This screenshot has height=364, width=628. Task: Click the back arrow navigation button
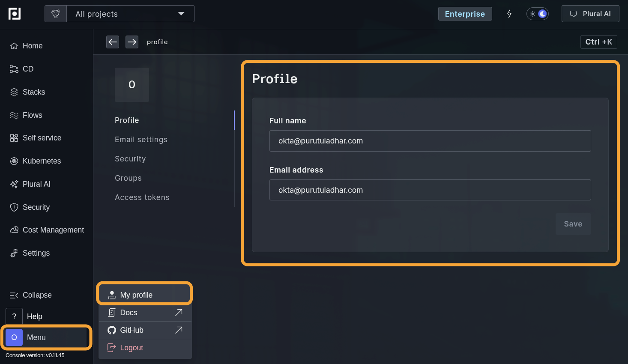coord(113,42)
